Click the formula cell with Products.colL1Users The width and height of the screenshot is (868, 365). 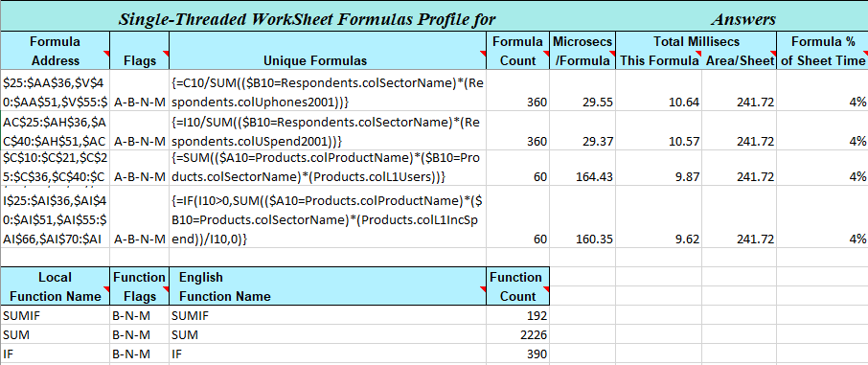[328, 168]
